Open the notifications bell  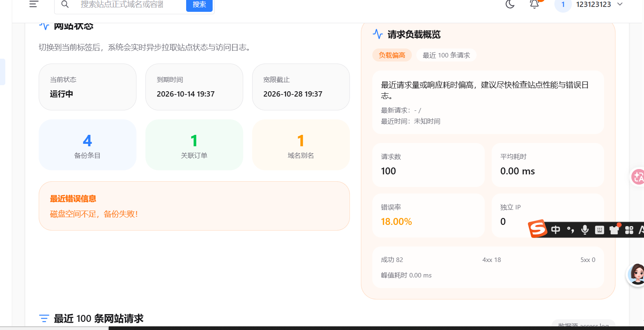(x=534, y=4)
